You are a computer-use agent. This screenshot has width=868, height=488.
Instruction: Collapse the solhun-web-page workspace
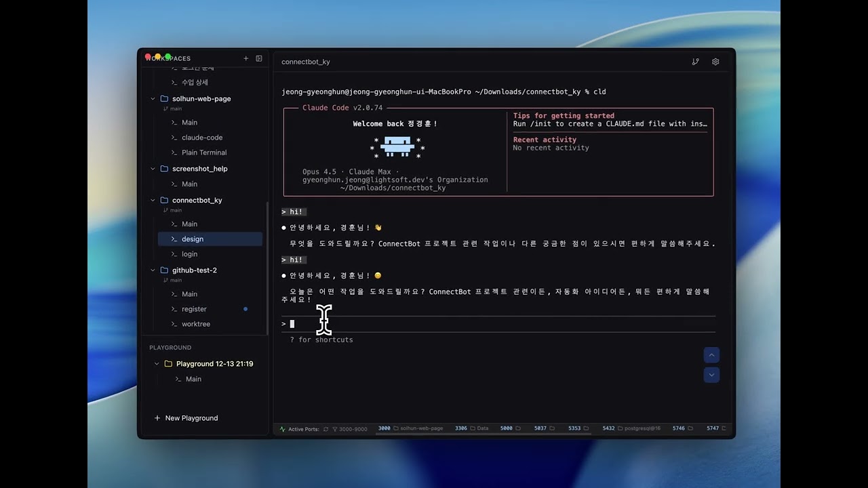[x=153, y=98]
